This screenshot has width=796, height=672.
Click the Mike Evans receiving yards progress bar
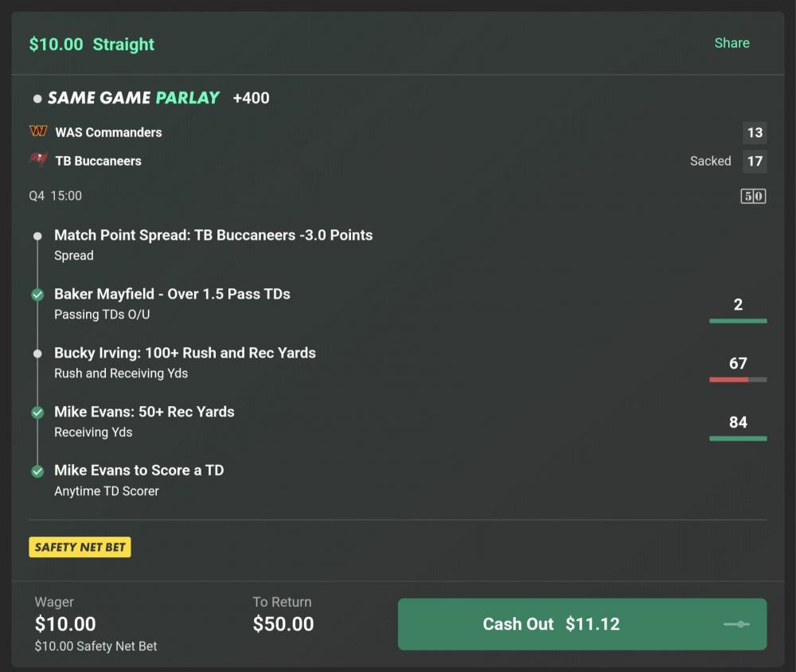738,439
